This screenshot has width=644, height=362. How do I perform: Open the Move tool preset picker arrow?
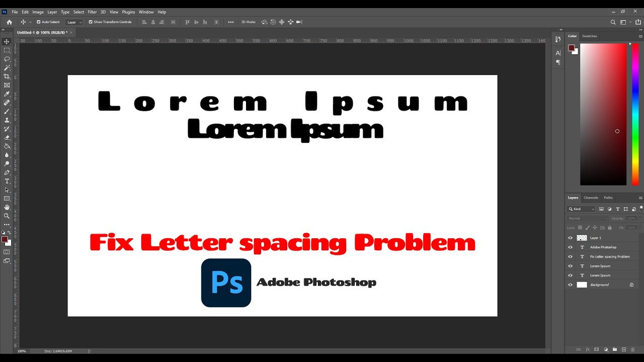click(x=30, y=22)
